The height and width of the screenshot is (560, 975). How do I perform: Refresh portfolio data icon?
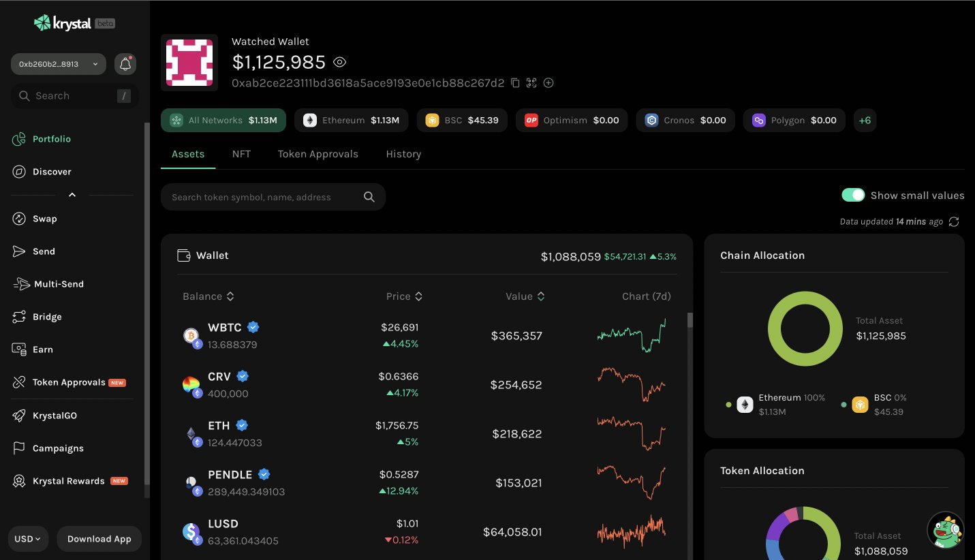(x=954, y=222)
